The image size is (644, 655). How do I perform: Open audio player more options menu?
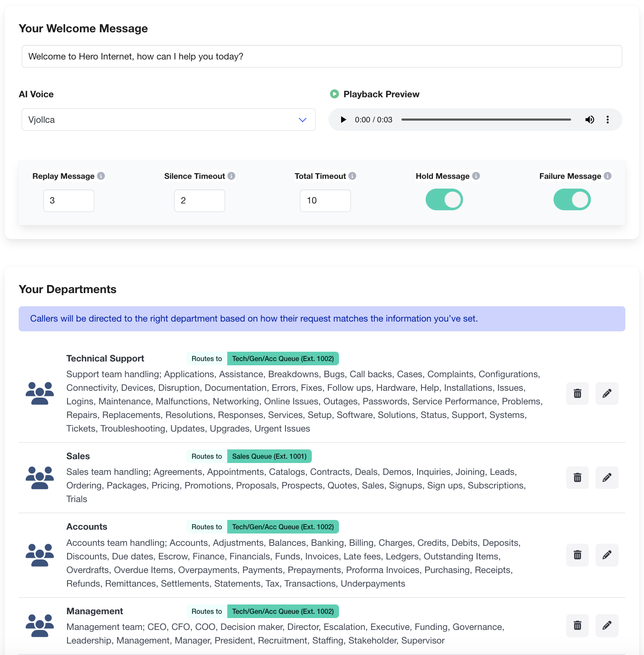[607, 120]
